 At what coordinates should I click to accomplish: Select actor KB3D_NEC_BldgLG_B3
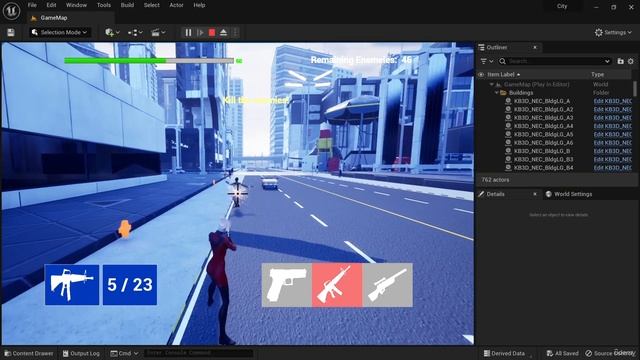click(x=543, y=159)
